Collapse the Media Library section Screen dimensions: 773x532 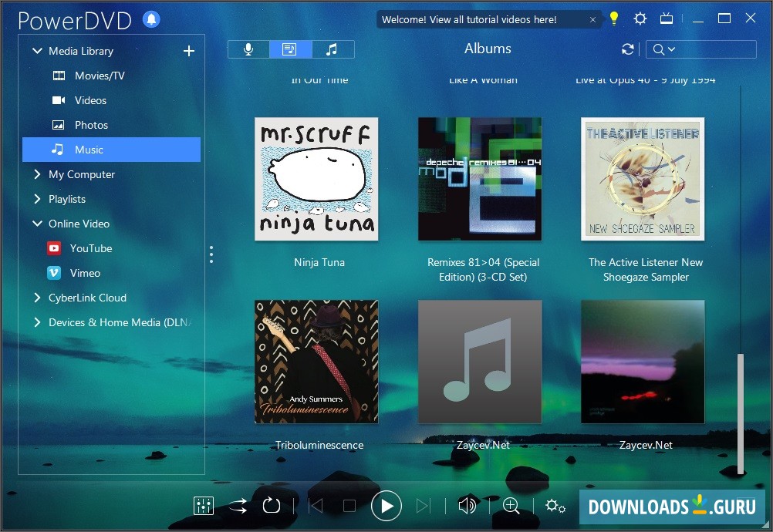(36, 50)
